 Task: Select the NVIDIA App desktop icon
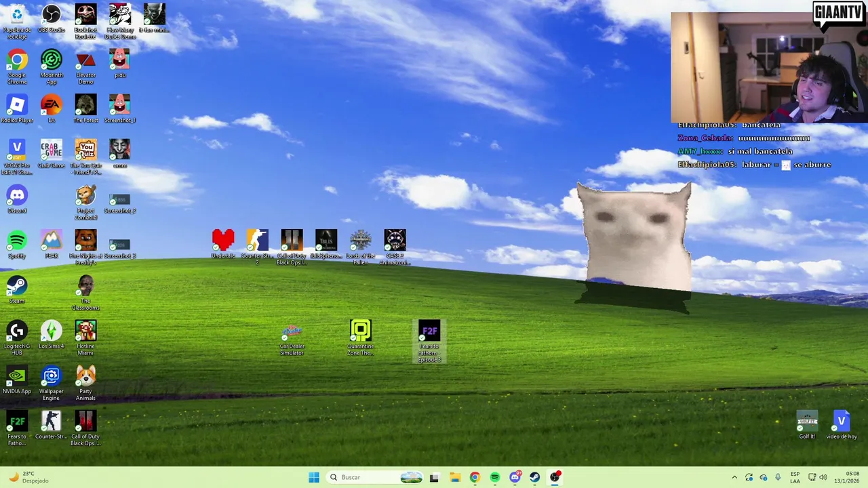tap(17, 380)
